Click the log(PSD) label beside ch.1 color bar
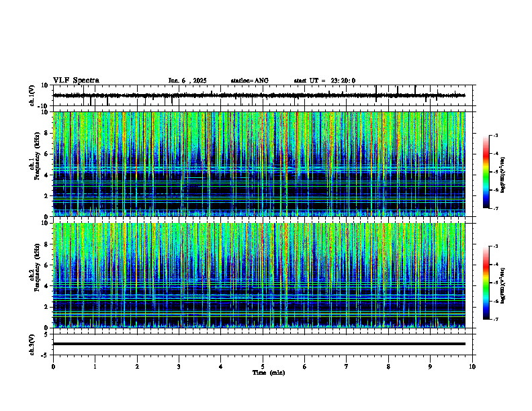Screen dimensions: 532x411 pyautogui.click(x=503, y=175)
